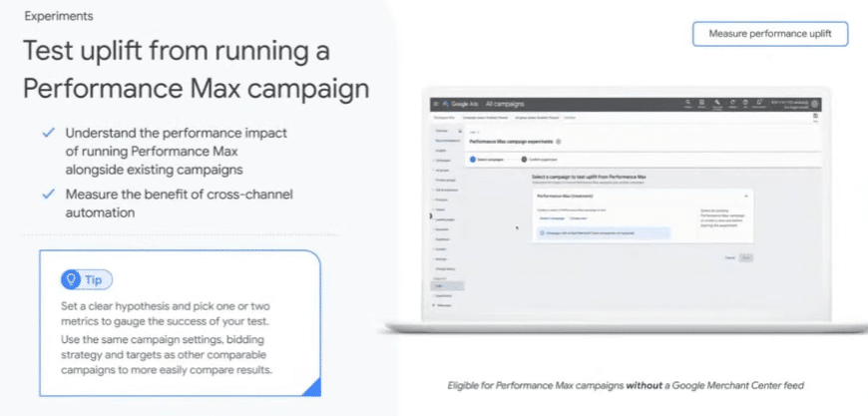Click the All campaigns title in header
868x416 pixels.
(504, 104)
